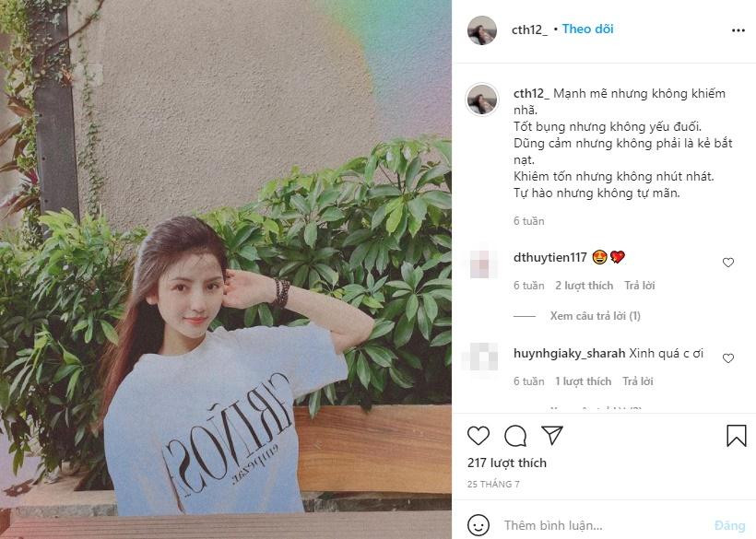756x539 pixels.
Task: Open comments using the speech bubble icon
Action: pos(515,436)
